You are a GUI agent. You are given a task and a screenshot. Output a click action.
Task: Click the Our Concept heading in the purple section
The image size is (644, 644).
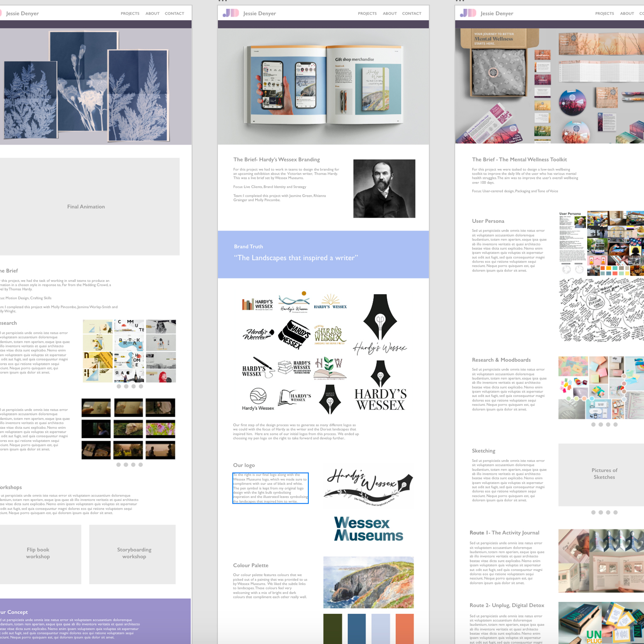coord(14,612)
